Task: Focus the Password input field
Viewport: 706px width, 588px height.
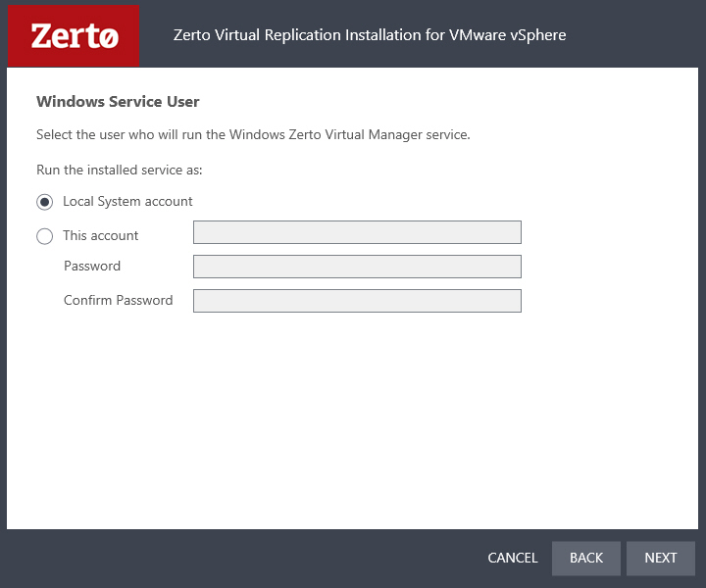Action: (x=357, y=267)
